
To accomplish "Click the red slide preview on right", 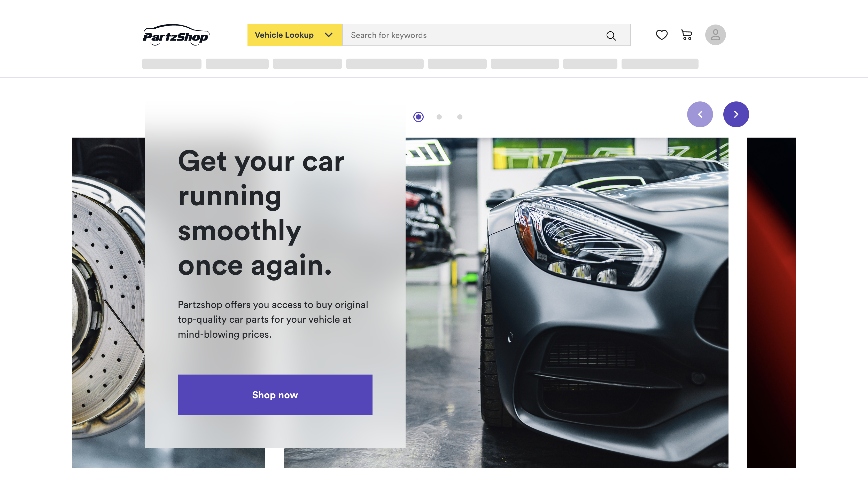I will [771, 303].
